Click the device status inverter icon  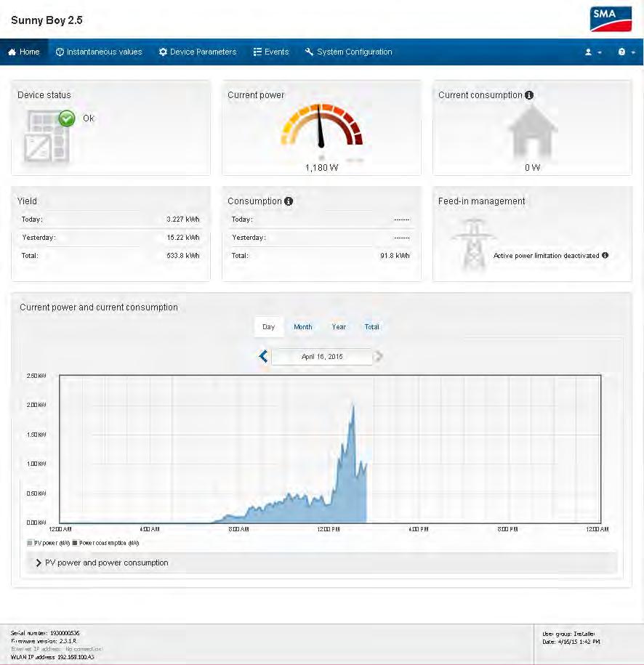tap(47, 137)
